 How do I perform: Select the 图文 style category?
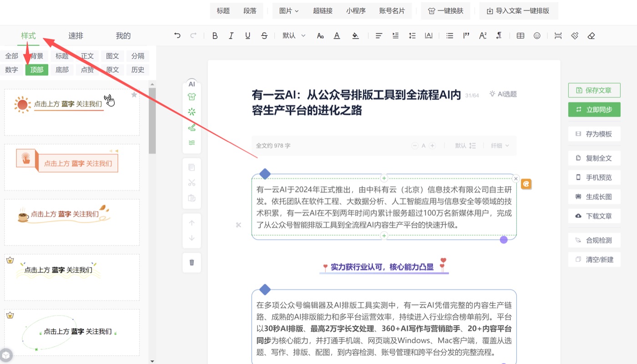point(112,56)
